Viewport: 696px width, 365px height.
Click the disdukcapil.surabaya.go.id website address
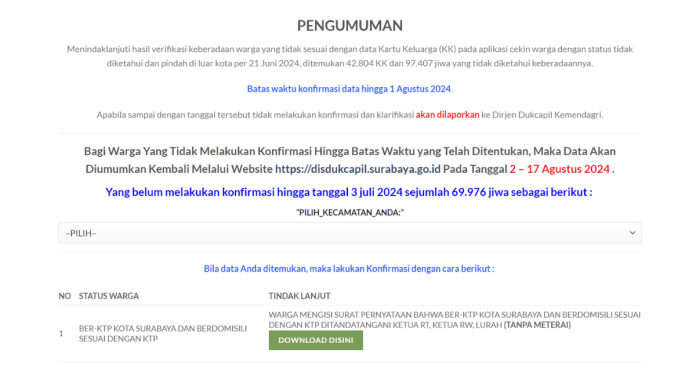[x=358, y=169]
